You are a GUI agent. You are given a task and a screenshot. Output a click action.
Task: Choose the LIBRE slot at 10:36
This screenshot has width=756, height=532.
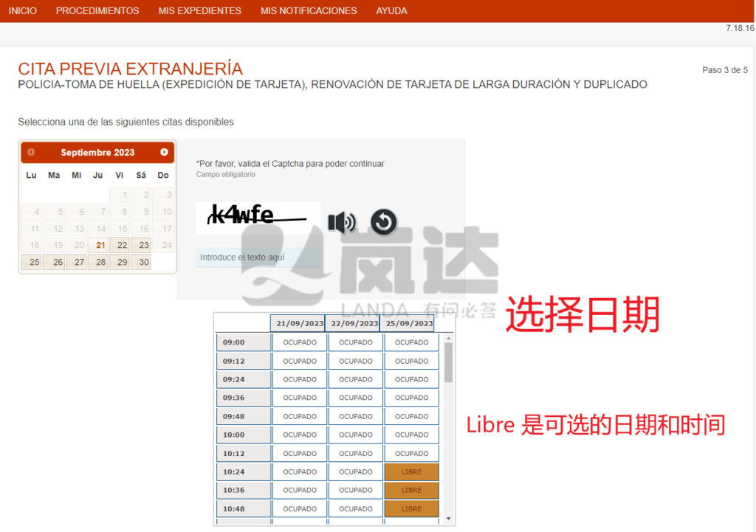point(411,490)
